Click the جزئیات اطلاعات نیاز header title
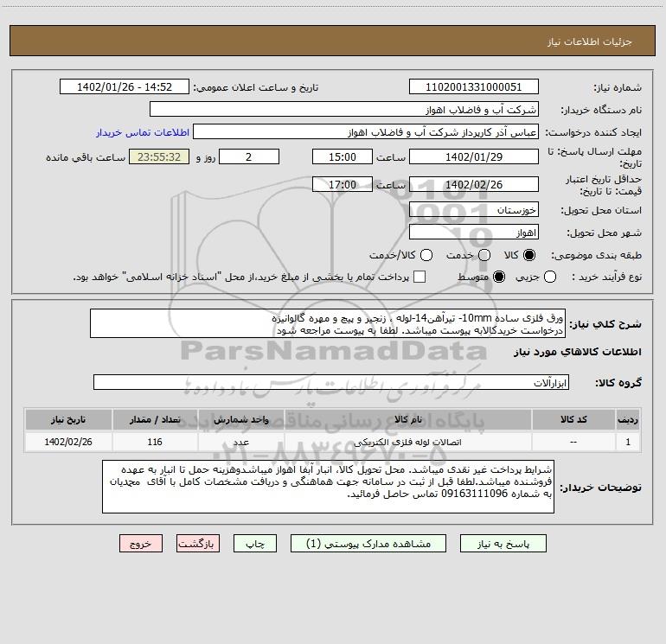Viewport: 666px width, 644px height. 589,41
